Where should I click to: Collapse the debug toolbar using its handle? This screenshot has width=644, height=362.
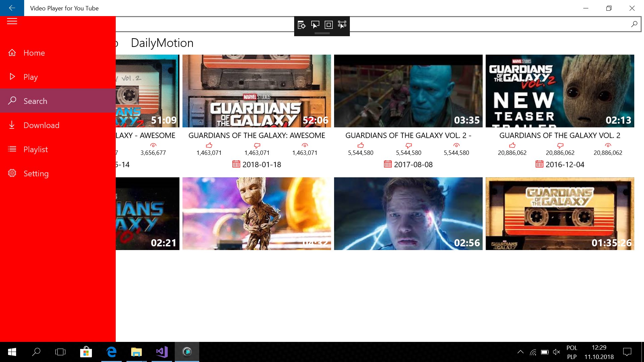322,34
